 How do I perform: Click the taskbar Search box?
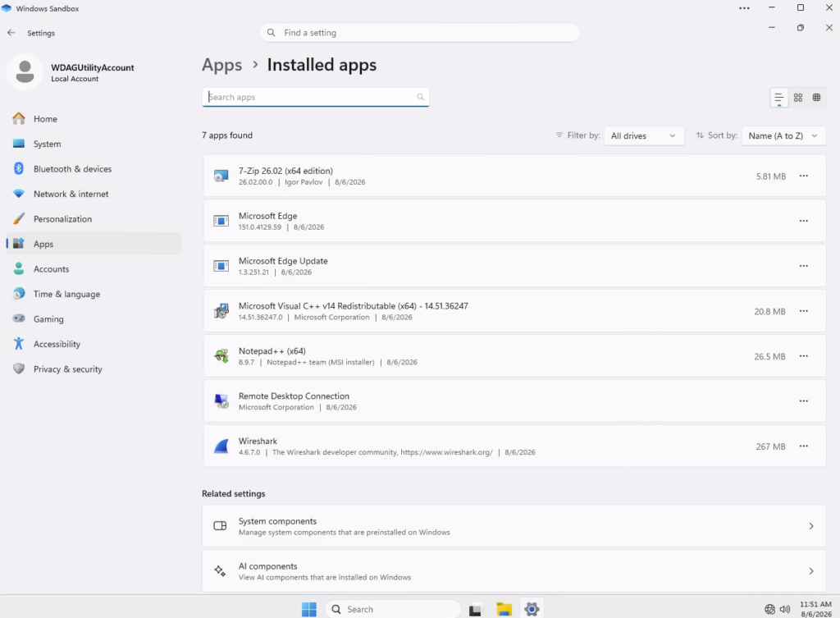pyautogui.click(x=393, y=609)
